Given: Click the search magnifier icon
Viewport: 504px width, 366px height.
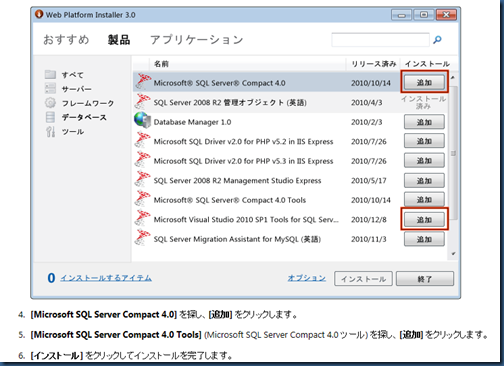Looking at the screenshot, I should (x=437, y=40).
